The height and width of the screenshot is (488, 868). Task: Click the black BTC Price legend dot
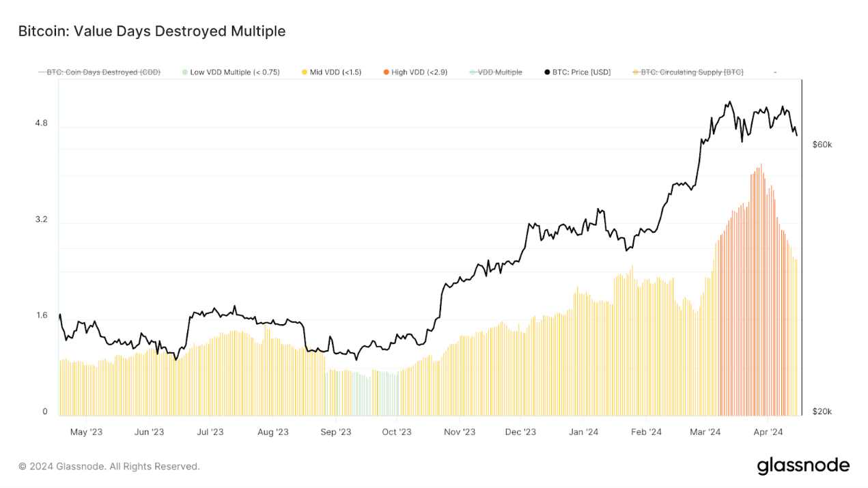547,72
